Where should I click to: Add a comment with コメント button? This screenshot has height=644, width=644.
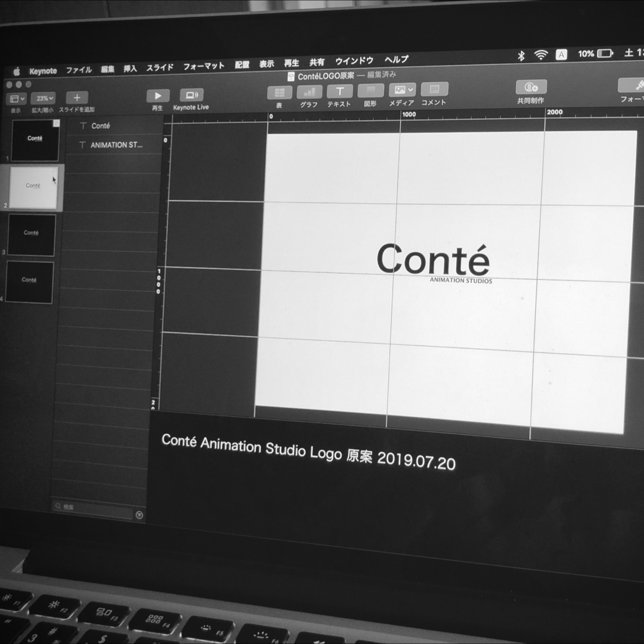point(434,89)
